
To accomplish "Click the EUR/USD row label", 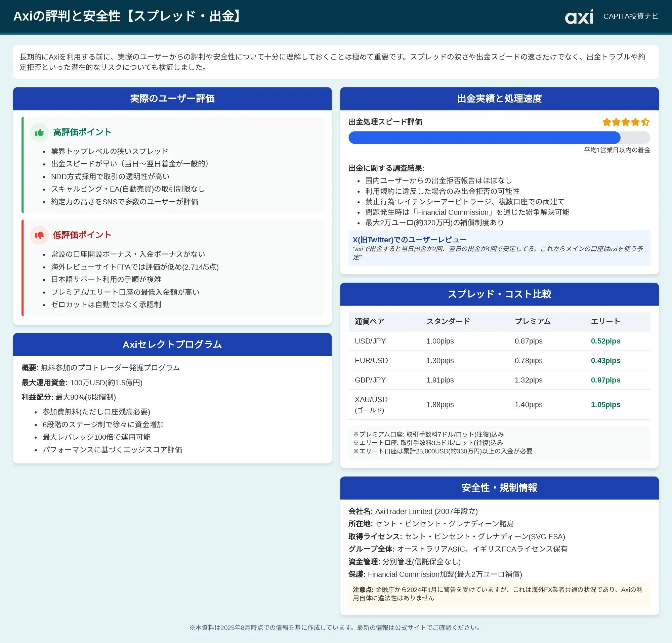I will click(371, 361).
